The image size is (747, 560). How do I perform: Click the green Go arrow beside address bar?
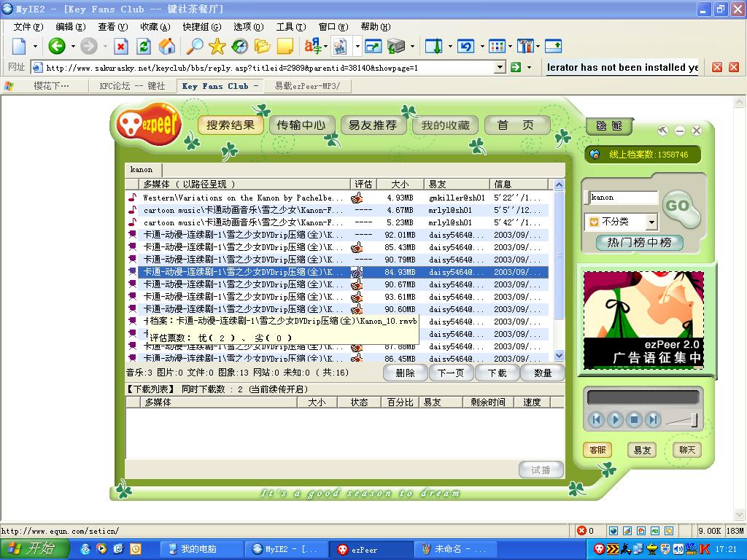[x=516, y=67]
